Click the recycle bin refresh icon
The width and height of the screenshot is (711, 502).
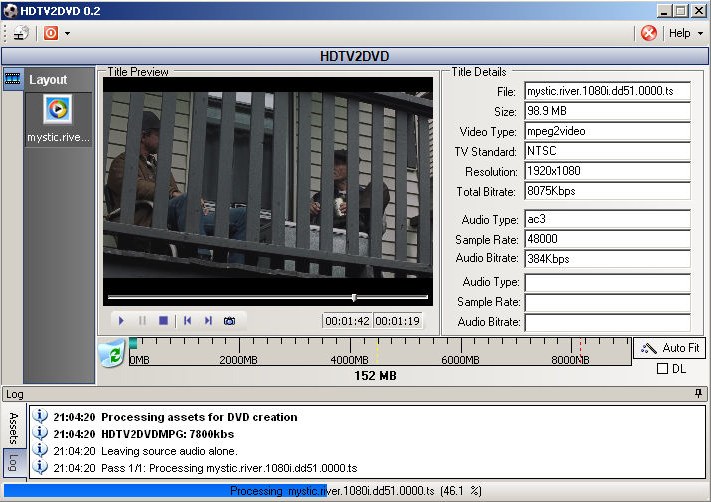(112, 353)
